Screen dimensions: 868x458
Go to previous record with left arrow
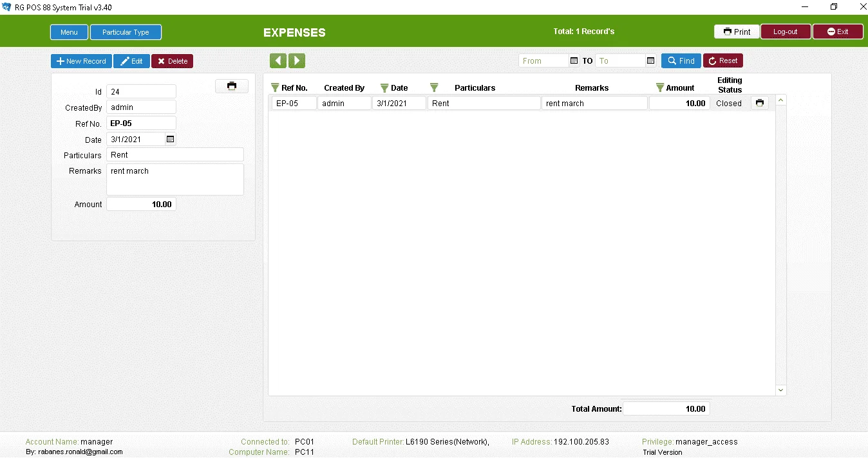pos(278,61)
